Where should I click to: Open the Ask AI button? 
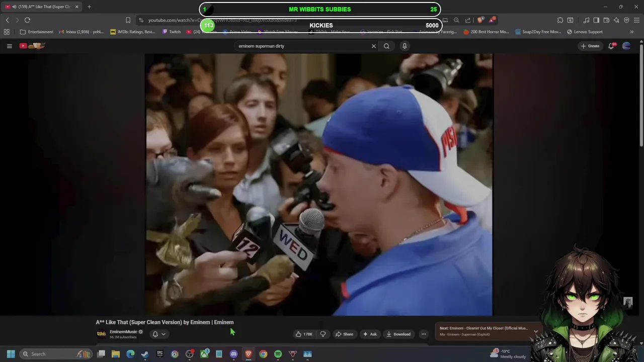370,334
